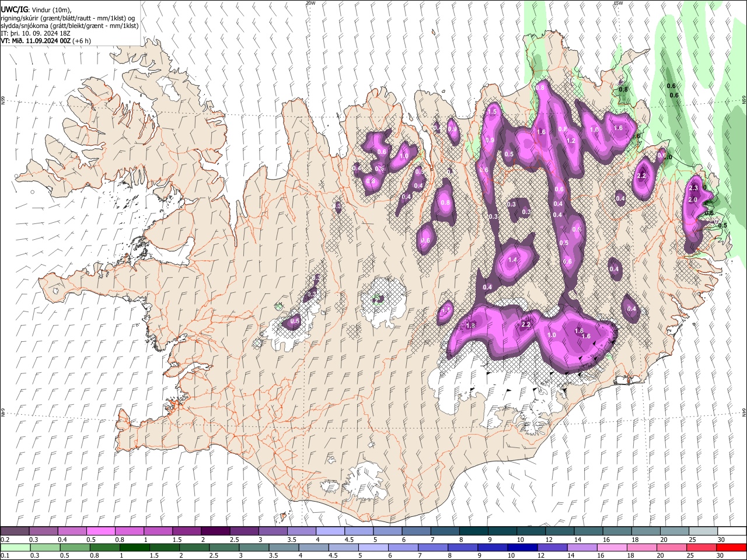
Task: Click the bright red swatch ending the lower legend
Action: (x=732, y=548)
